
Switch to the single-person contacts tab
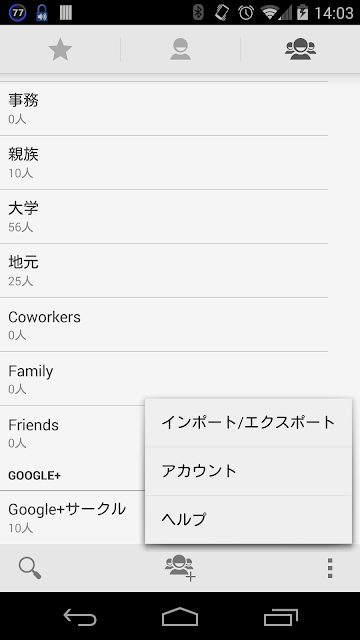(180, 49)
